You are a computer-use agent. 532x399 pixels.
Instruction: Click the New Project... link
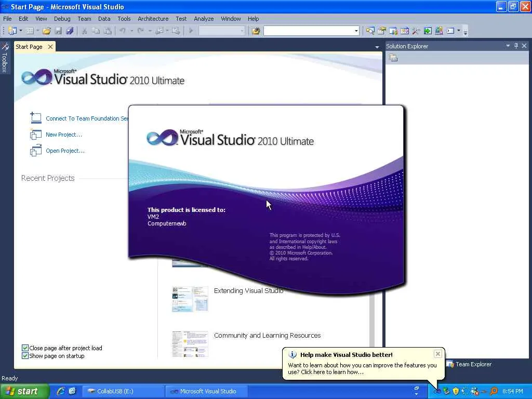point(64,135)
